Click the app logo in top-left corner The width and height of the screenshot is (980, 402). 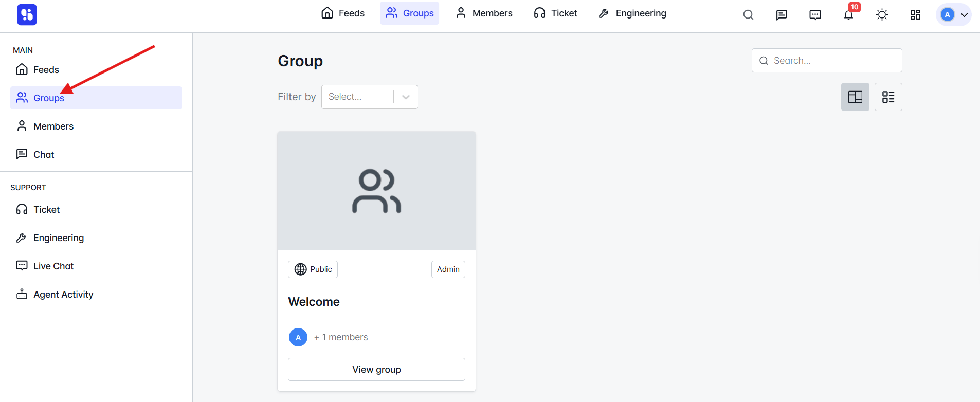pos(27,14)
